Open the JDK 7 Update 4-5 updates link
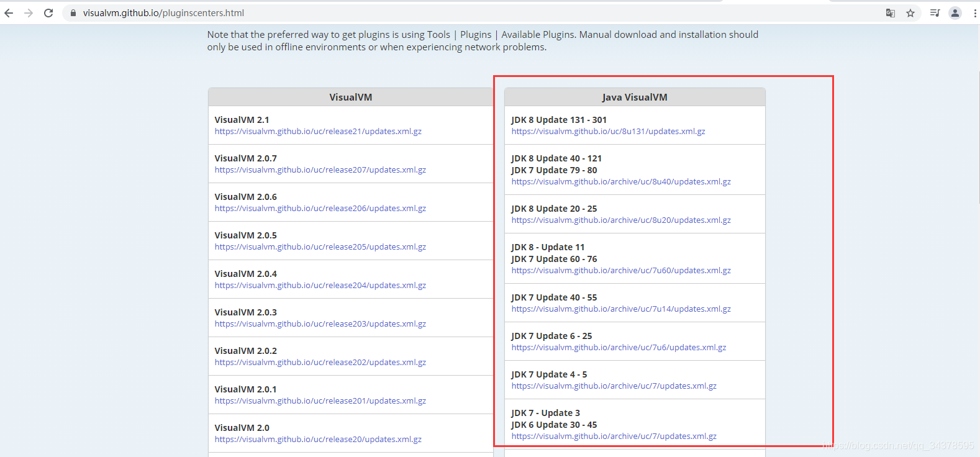This screenshot has width=980, height=457. 614,386
